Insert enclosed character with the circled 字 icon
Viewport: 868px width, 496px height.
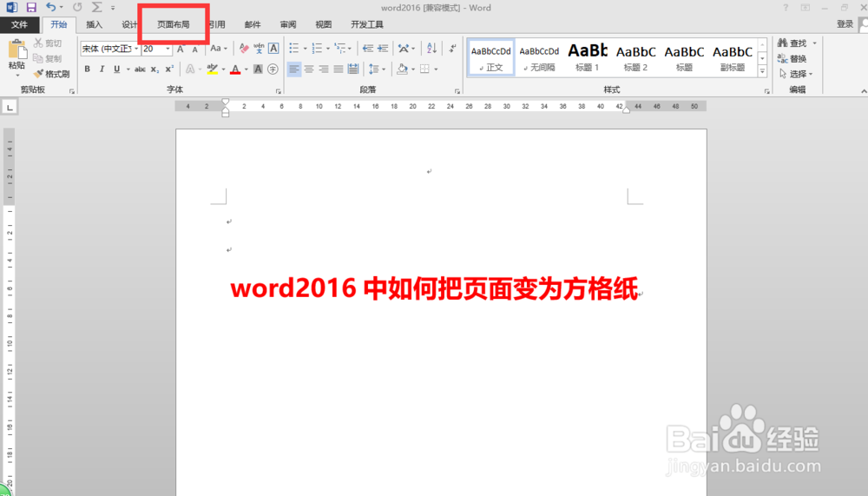click(x=273, y=69)
